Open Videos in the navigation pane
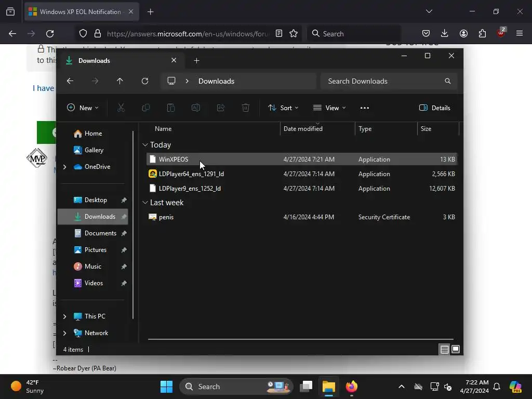Image resolution: width=532 pixels, height=399 pixels. click(x=92, y=283)
